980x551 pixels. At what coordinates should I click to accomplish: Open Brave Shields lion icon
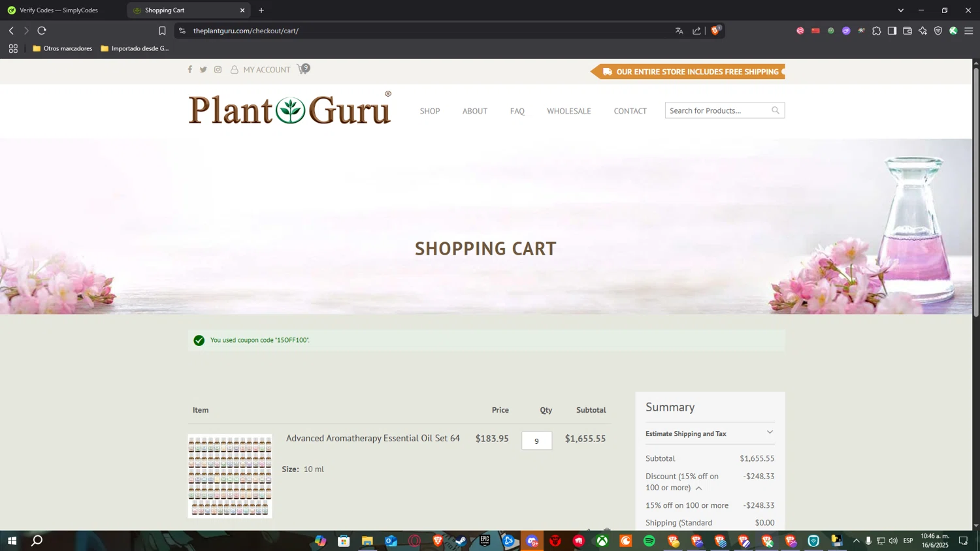716,30
